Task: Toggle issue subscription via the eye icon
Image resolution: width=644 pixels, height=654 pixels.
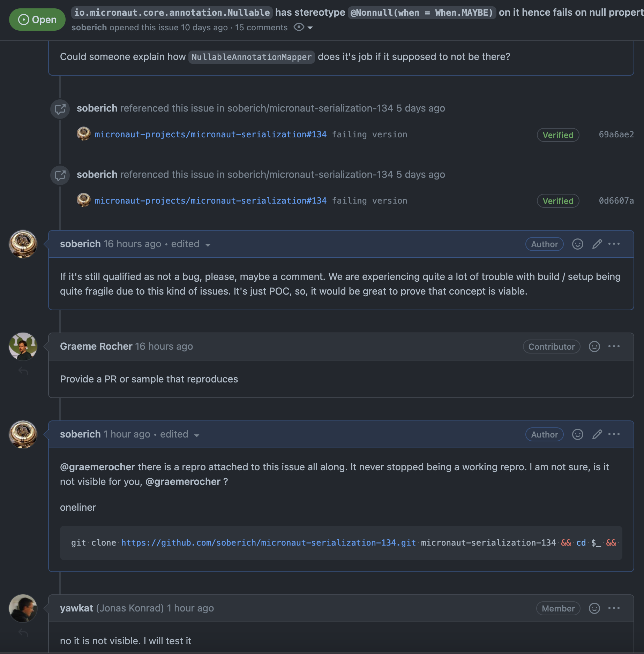Action: (x=299, y=27)
